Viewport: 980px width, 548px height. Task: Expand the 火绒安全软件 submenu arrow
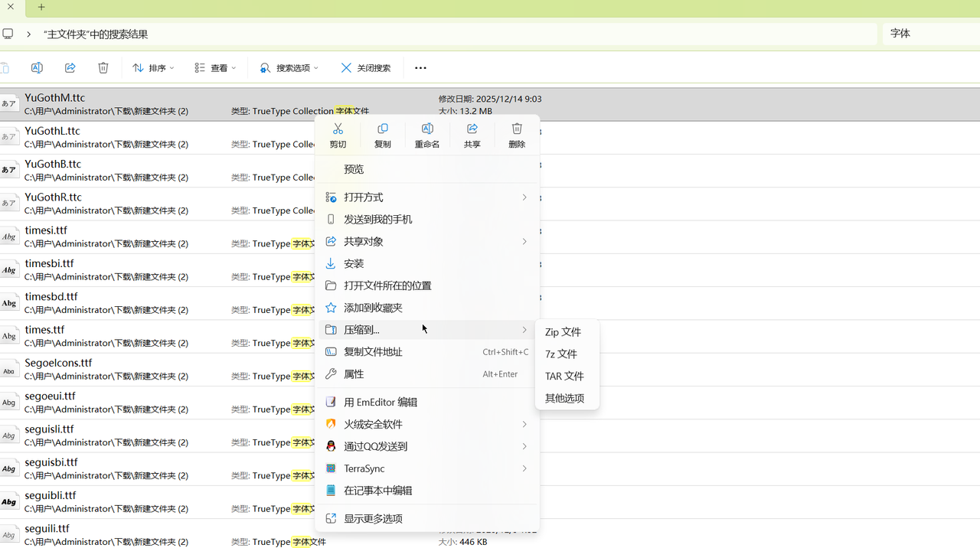coord(524,424)
